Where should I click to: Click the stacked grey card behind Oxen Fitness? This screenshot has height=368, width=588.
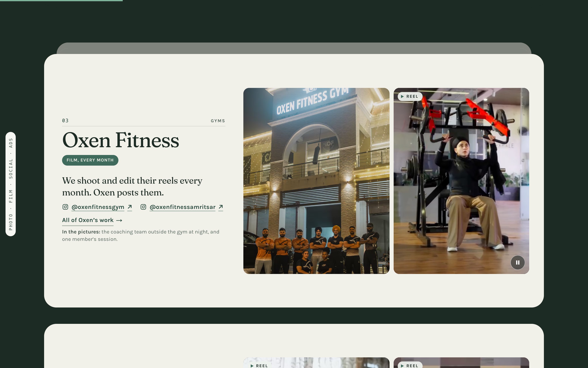(294, 48)
